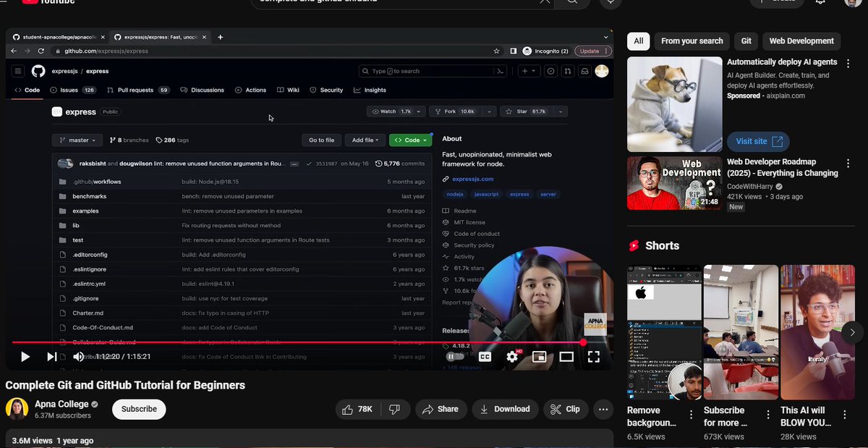The width and height of the screenshot is (868, 448).
Task: Open the Web Developer Roadmap thumbnail
Action: click(674, 183)
